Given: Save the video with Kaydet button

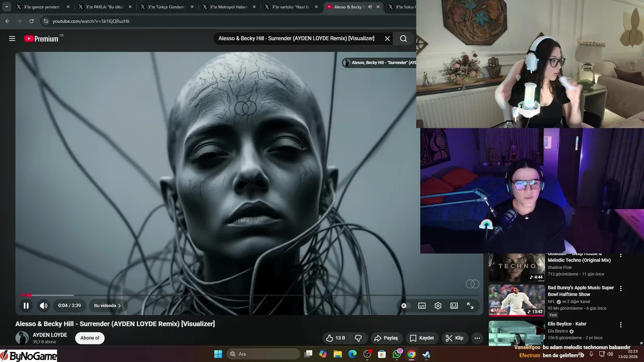Looking at the screenshot, I should pyautogui.click(x=422, y=338).
